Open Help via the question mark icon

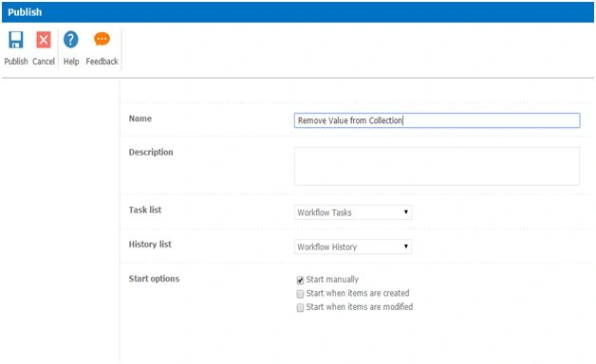70,40
